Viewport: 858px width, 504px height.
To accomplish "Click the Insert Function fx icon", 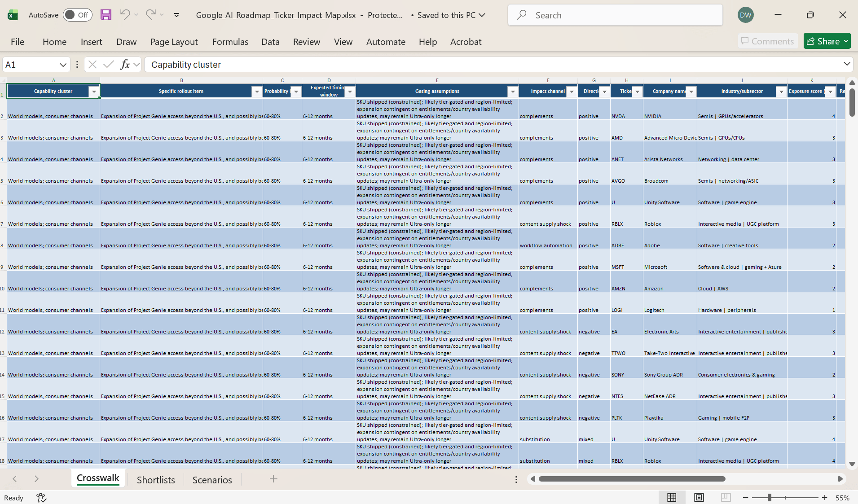I will (125, 65).
